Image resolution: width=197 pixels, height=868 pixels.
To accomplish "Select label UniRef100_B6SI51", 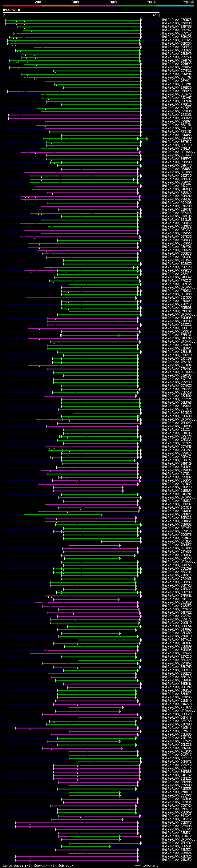I will pos(177,125).
